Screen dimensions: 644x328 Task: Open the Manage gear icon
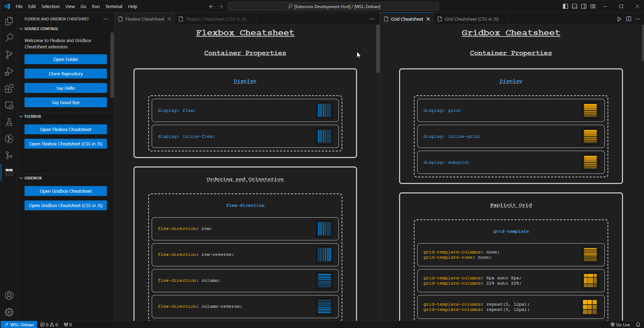point(9,312)
